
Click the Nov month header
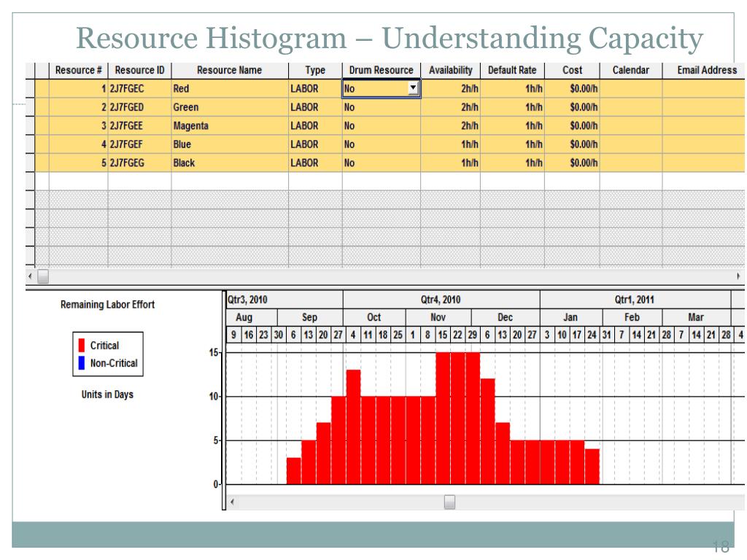pyautogui.click(x=438, y=317)
